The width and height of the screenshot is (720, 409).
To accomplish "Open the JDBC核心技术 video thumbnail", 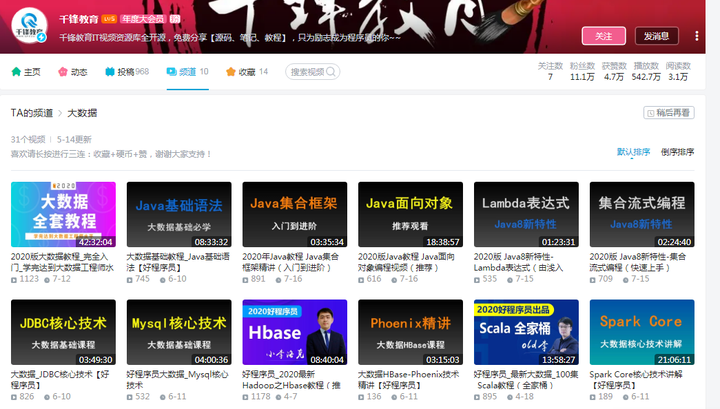I will tap(63, 332).
